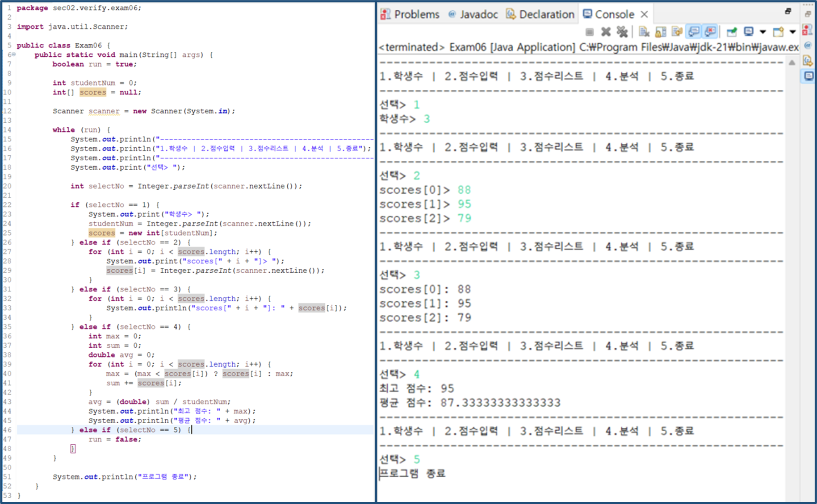Click the 'boolean run = true;' statement

(95, 64)
